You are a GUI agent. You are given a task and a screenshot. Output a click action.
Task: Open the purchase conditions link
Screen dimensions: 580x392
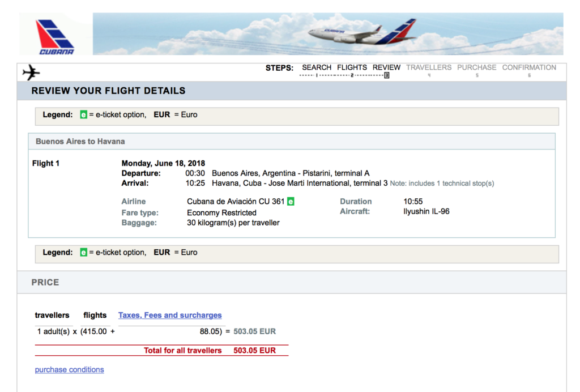(x=69, y=369)
